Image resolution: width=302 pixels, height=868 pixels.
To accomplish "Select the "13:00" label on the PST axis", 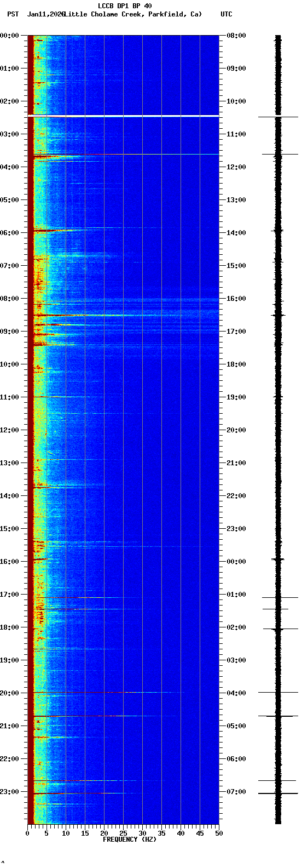I will (9, 463).
